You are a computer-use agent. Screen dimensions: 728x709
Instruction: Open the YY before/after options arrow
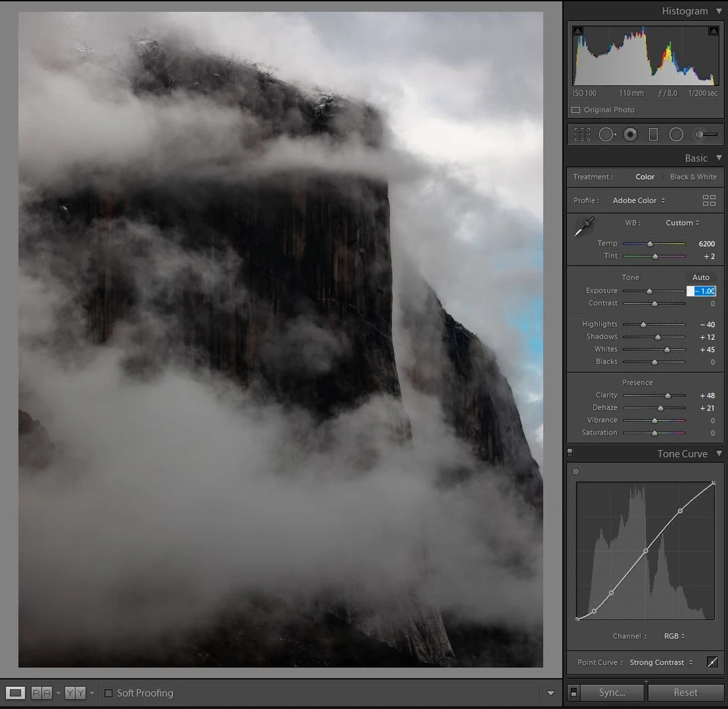pos(92,693)
